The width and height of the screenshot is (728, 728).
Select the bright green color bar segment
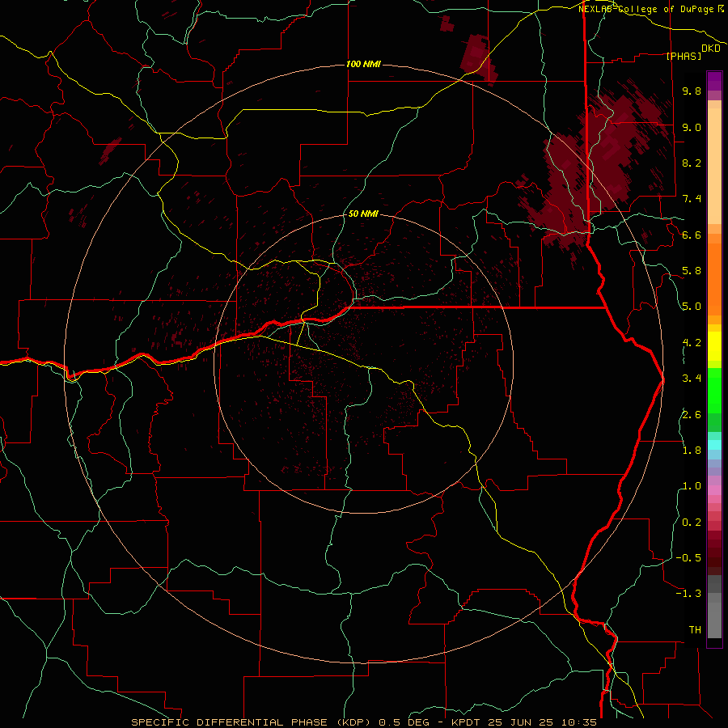pyautogui.click(x=714, y=390)
